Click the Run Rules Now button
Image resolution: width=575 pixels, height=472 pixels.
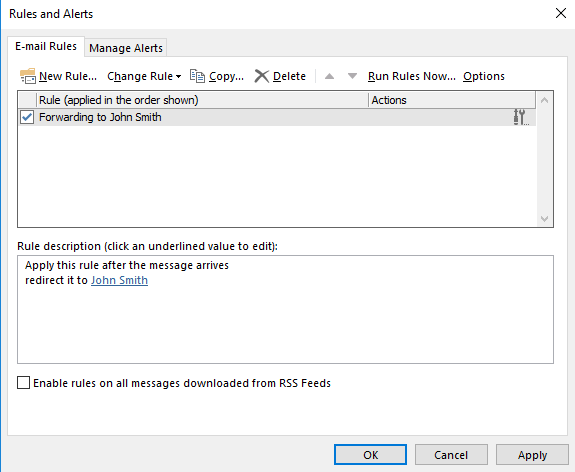pyautogui.click(x=412, y=76)
